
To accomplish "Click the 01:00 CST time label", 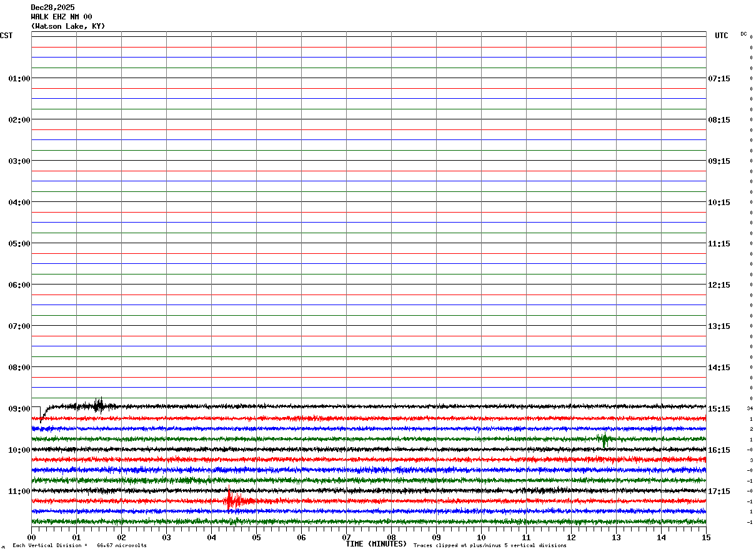I will point(19,79).
